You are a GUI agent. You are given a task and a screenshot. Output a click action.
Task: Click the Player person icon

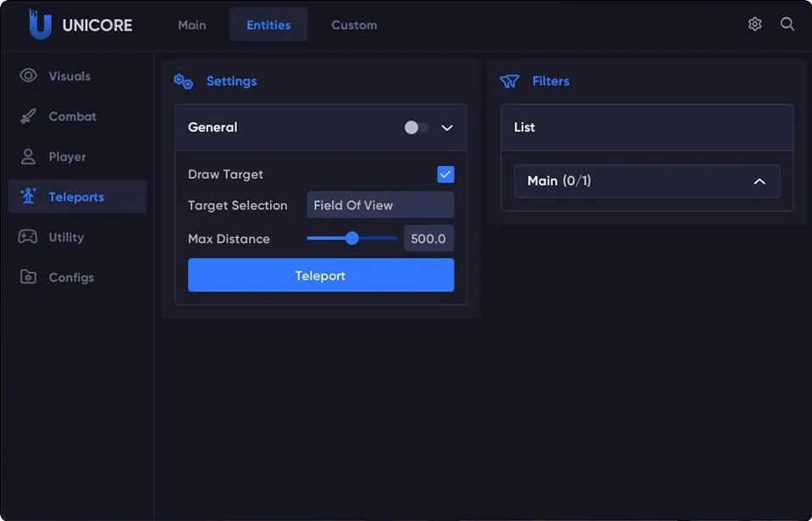(x=29, y=157)
